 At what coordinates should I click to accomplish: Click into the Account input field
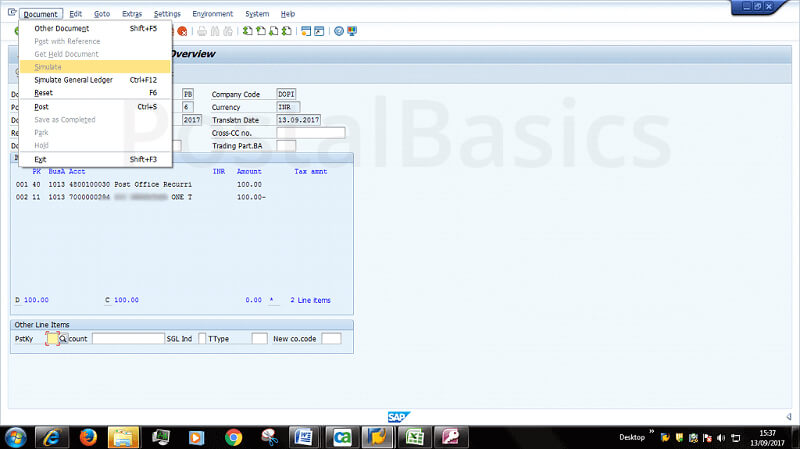(x=128, y=339)
